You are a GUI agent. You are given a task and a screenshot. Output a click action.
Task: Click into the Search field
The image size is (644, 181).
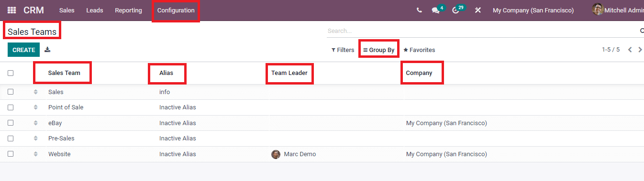click(x=481, y=31)
